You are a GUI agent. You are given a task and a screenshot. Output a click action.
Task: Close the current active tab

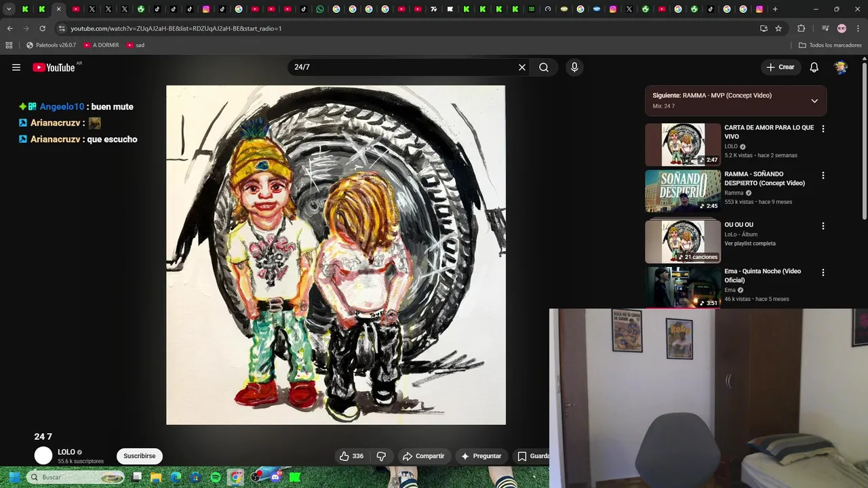click(58, 9)
